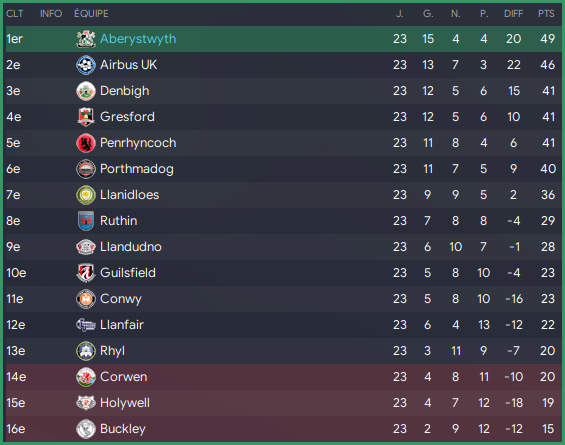
Task: Open the Holywell team link
Action: coord(125,403)
